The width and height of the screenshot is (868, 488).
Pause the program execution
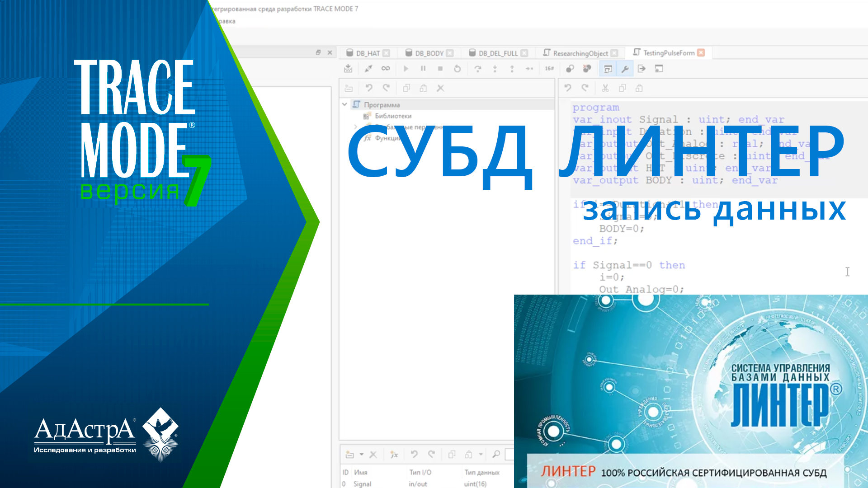423,68
